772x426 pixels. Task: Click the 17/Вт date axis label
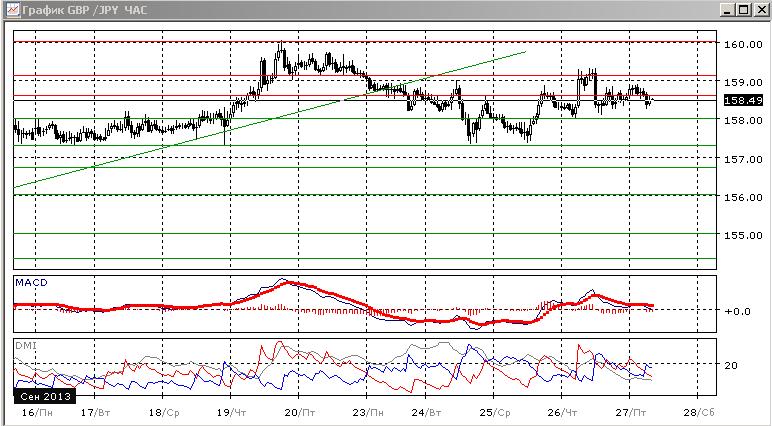[x=95, y=413]
